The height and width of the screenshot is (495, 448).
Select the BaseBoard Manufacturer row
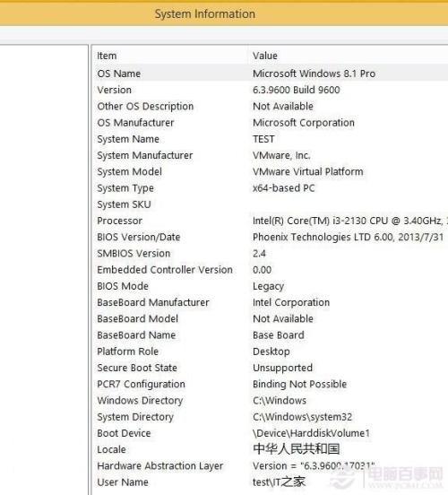click(271, 302)
